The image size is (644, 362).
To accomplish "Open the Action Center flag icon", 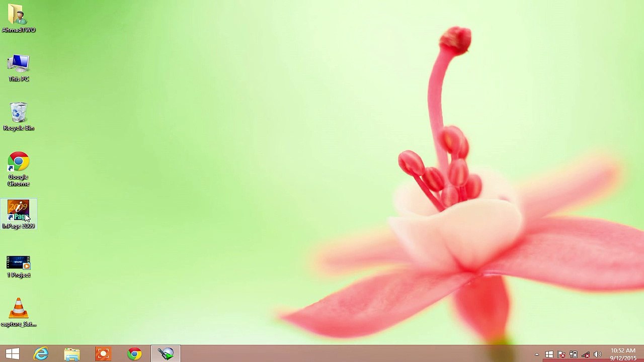I will click(x=561, y=354).
